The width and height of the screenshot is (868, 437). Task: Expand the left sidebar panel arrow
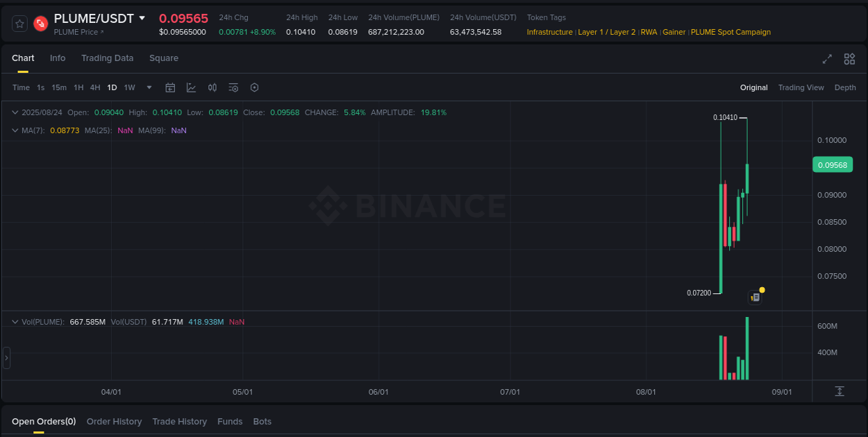click(6, 357)
